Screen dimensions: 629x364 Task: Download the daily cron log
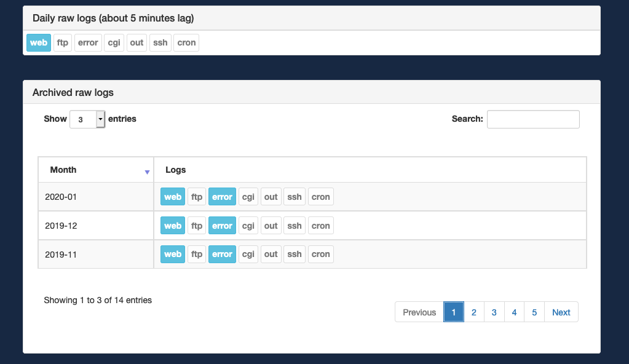(x=186, y=42)
